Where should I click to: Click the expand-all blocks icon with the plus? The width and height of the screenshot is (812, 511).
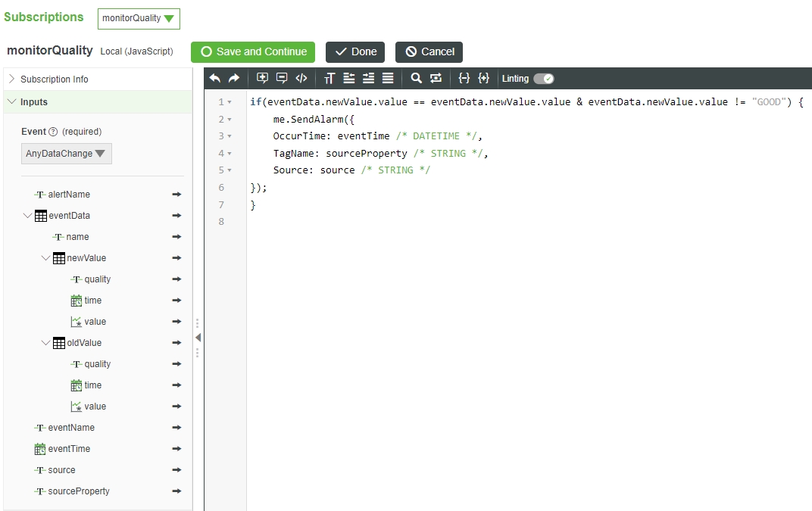261,78
